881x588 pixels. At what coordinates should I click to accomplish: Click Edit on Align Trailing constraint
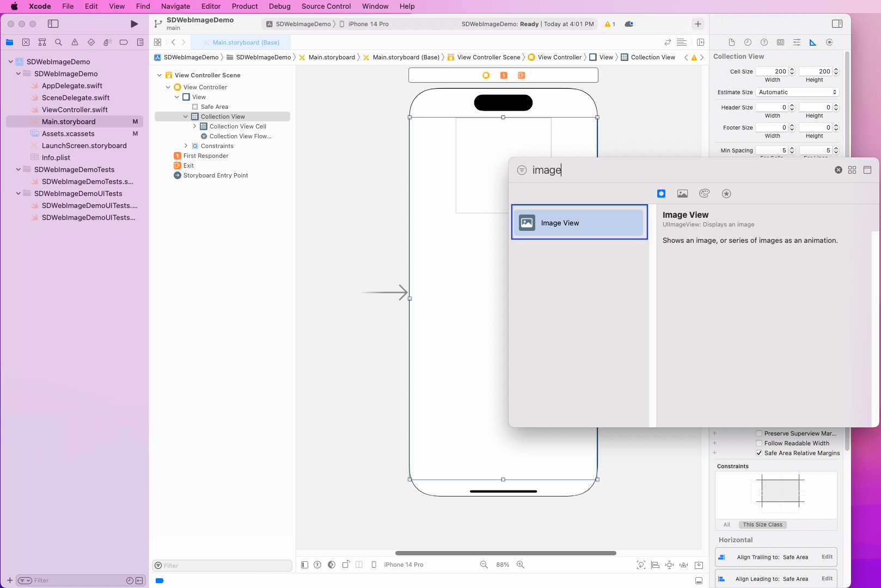pyautogui.click(x=827, y=557)
